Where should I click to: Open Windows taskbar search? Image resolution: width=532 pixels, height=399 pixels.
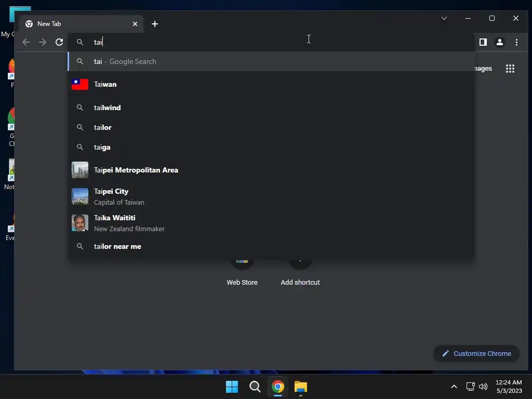(x=255, y=387)
